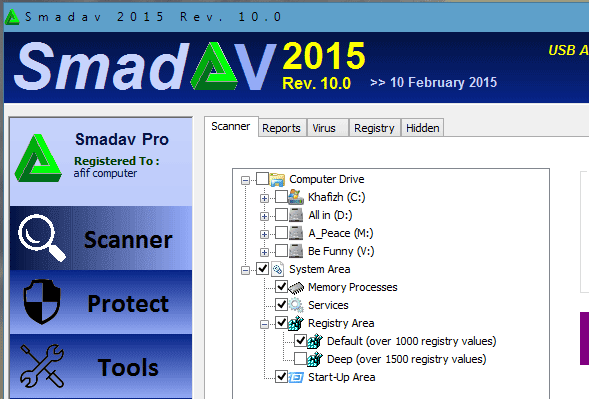The image size is (589, 399).
Task: Click the Deep registry cubes icon
Action: coord(315,359)
